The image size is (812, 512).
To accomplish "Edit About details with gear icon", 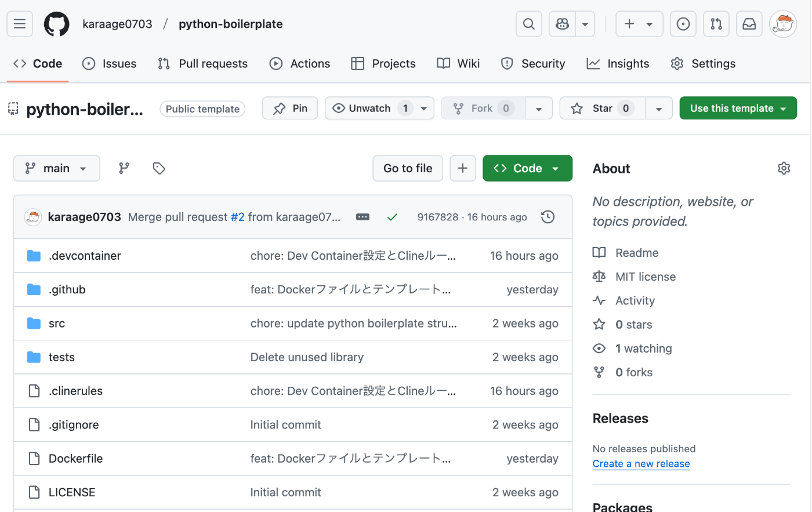I will click(784, 168).
